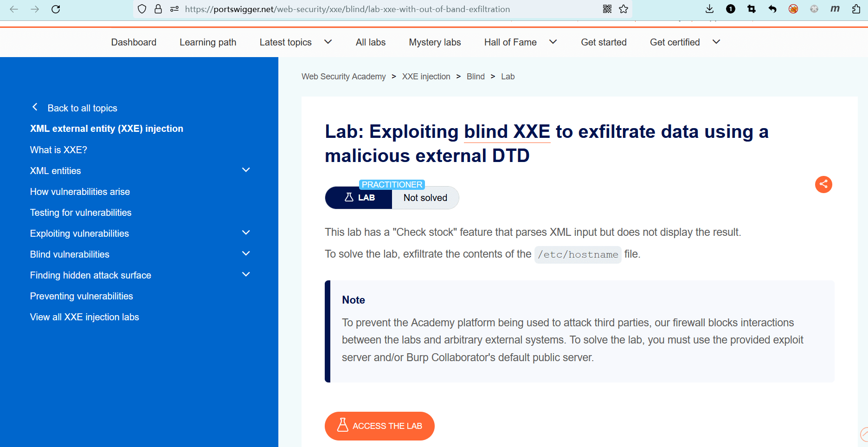Open Finding hidden attack surface topic

[90, 275]
